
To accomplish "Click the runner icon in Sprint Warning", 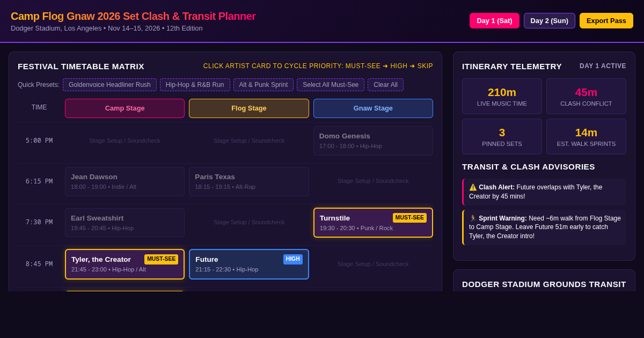I will (473, 218).
